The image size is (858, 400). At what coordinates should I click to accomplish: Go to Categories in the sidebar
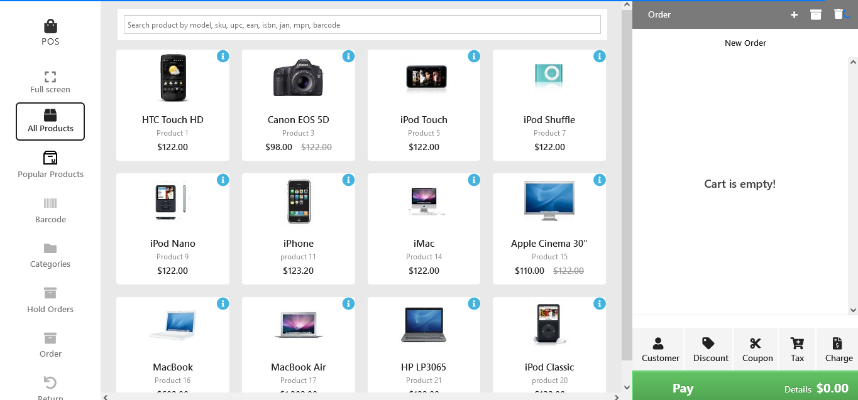[x=50, y=255]
